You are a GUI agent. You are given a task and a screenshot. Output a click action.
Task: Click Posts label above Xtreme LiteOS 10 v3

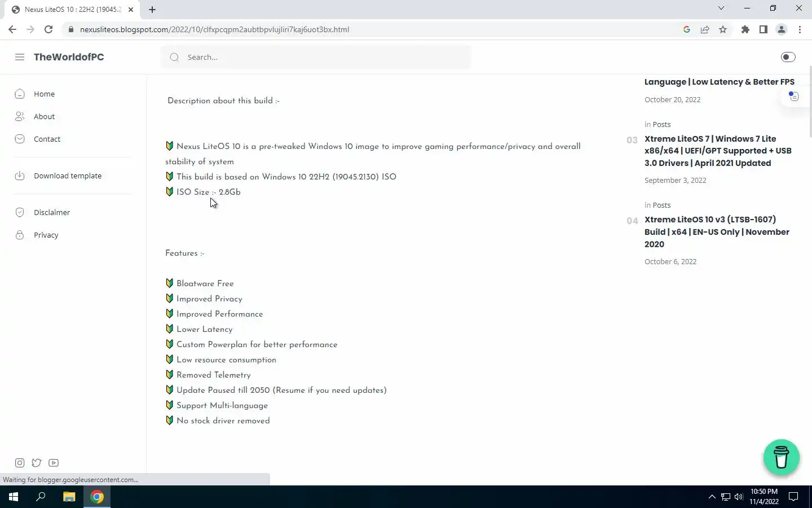point(661,205)
